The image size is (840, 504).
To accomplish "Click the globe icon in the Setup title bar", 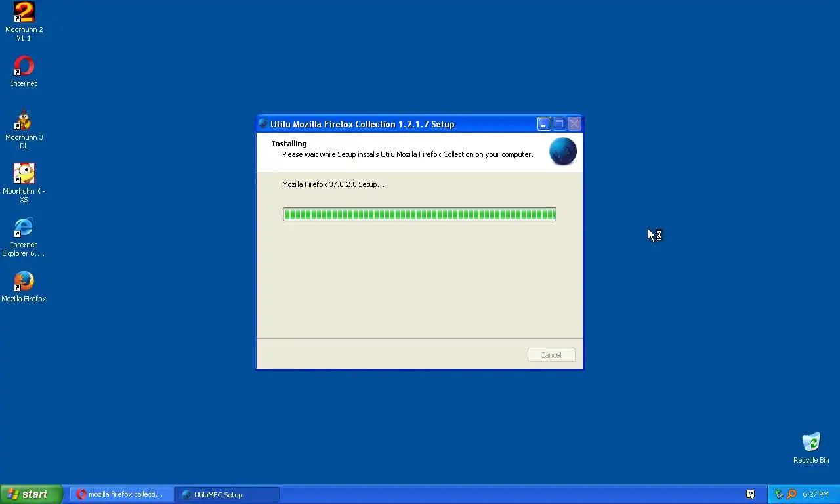I will pos(263,124).
